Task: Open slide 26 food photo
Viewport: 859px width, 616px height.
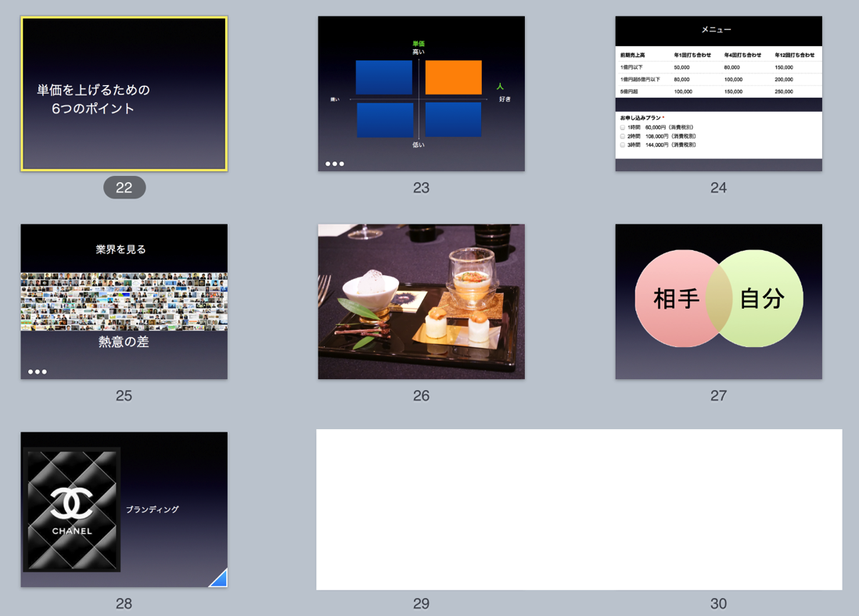Action: (x=421, y=302)
